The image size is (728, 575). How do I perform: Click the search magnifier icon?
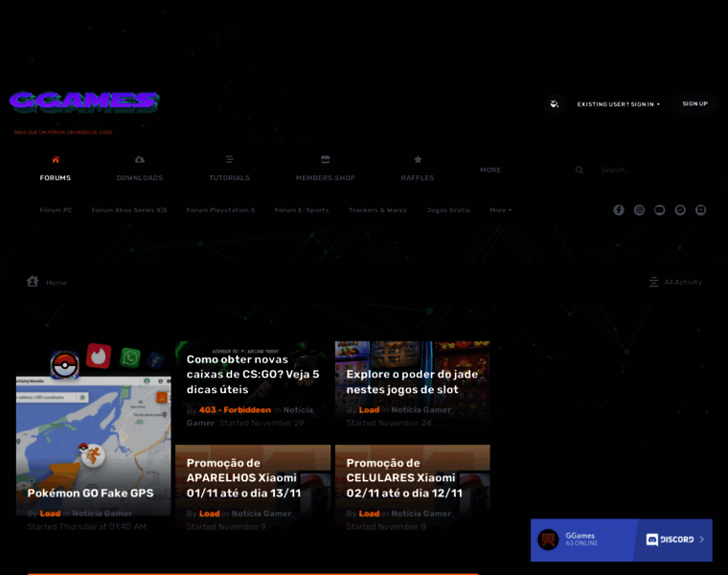point(579,170)
